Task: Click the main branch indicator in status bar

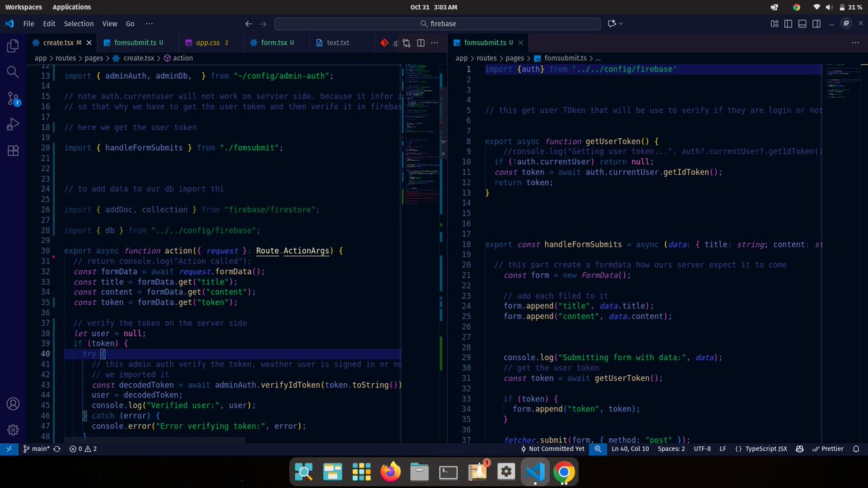Action: 36,448
